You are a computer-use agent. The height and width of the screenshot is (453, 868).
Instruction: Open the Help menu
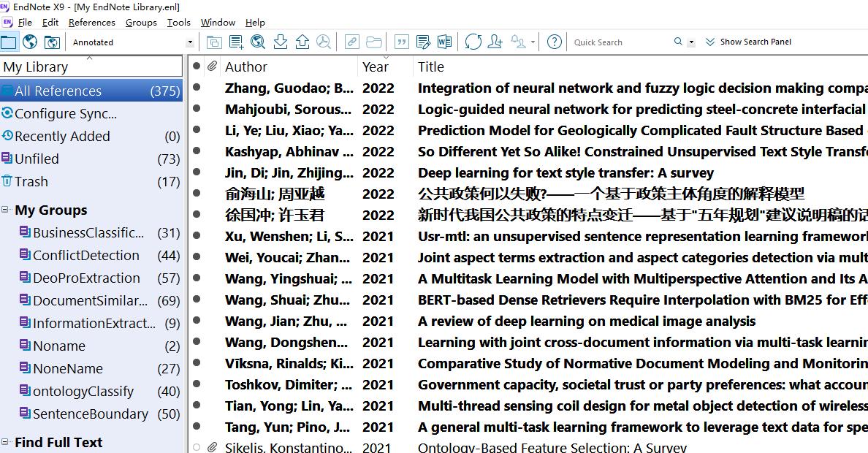255,22
